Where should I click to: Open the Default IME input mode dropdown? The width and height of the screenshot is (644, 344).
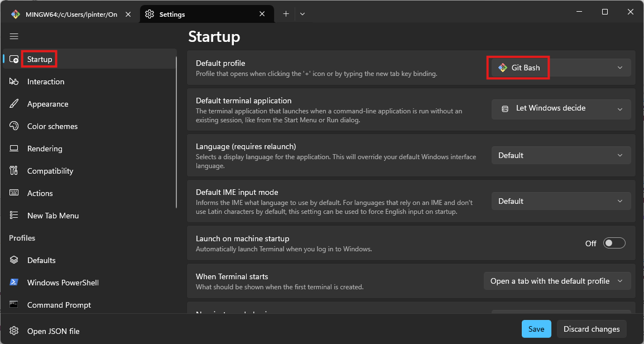click(561, 201)
